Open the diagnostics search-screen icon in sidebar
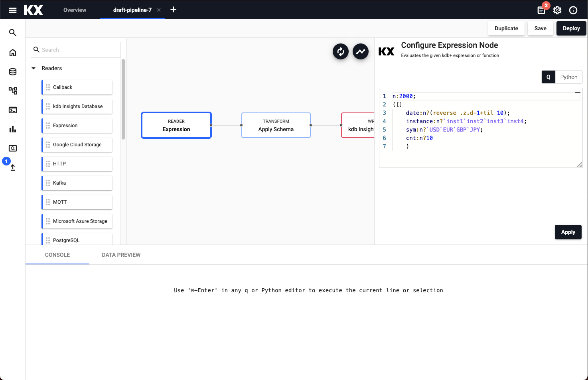The image size is (588, 380). [13, 148]
